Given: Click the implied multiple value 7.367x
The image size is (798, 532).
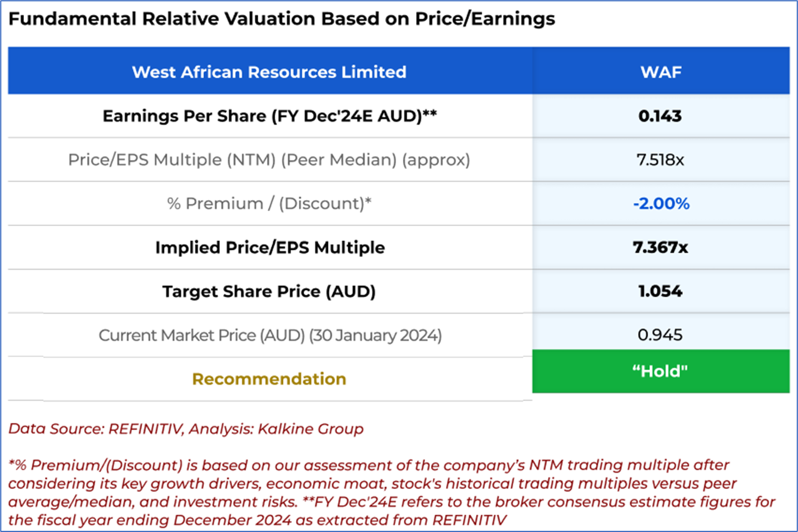Looking at the screenshot, I should [x=661, y=247].
